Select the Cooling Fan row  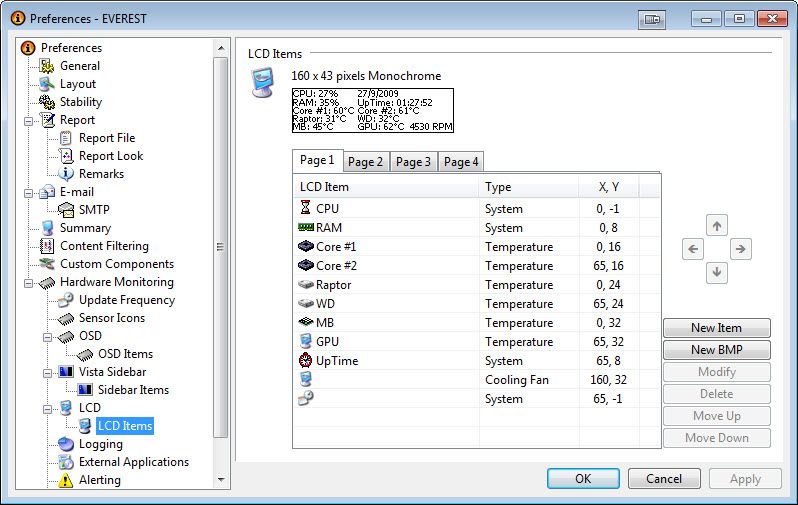[x=477, y=380]
